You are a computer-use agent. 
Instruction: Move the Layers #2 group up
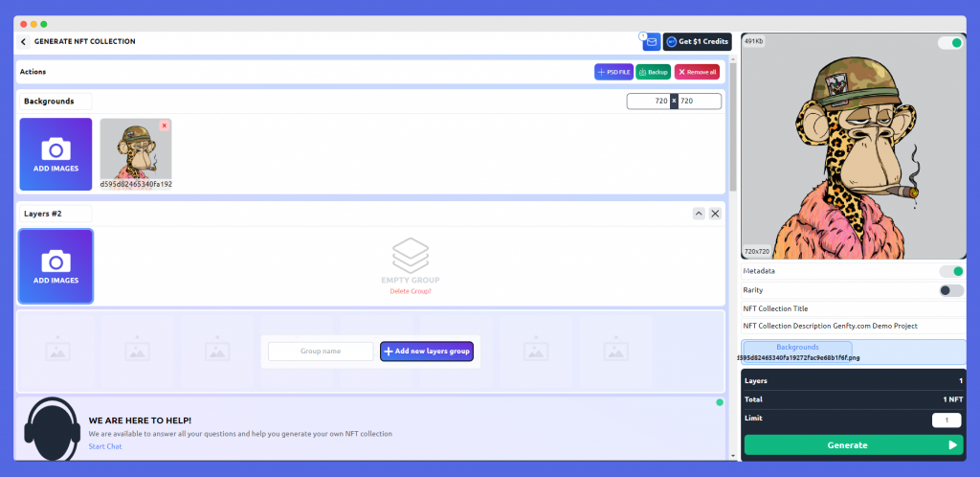(x=699, y=214)
